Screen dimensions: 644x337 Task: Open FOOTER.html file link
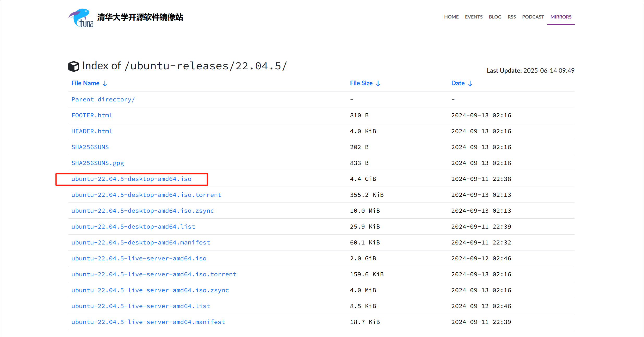click(x=92, y=115)
